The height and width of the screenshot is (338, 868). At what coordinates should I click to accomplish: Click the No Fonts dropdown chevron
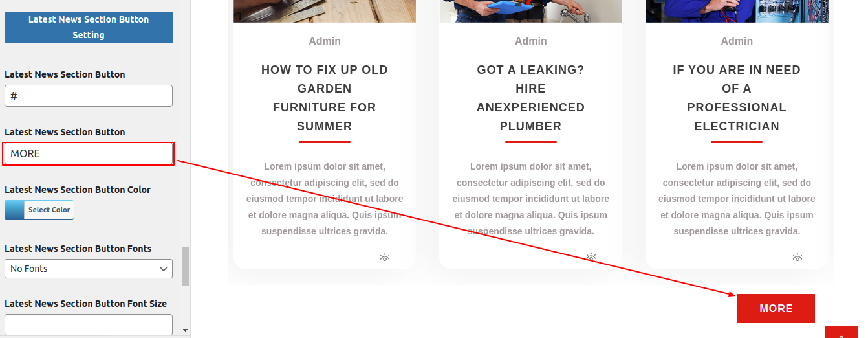163,269
